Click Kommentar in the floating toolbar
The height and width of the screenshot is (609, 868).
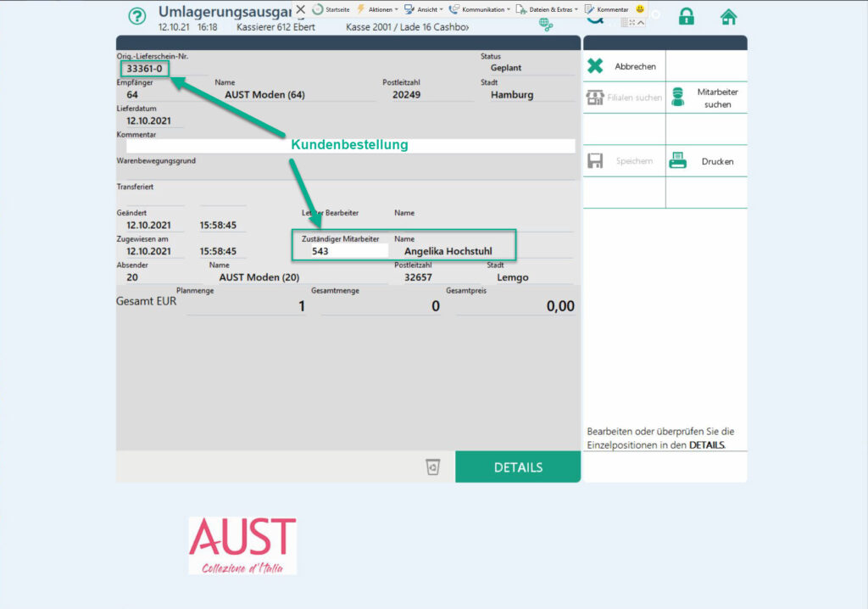607,9
